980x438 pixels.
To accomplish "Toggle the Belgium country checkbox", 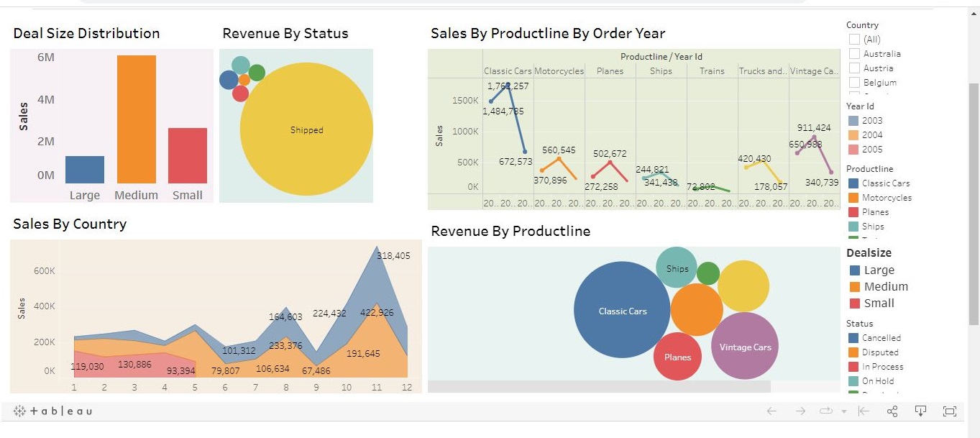I will tap(854, 83).
